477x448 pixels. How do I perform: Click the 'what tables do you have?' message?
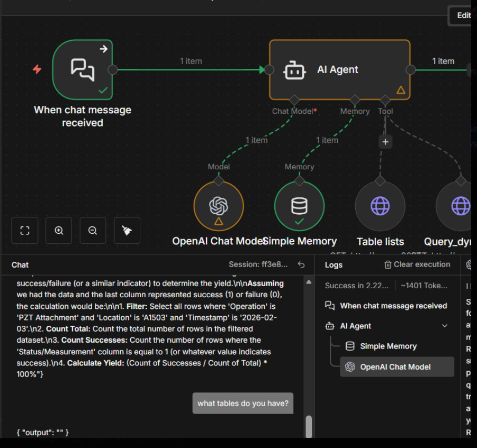click(243, 404)
